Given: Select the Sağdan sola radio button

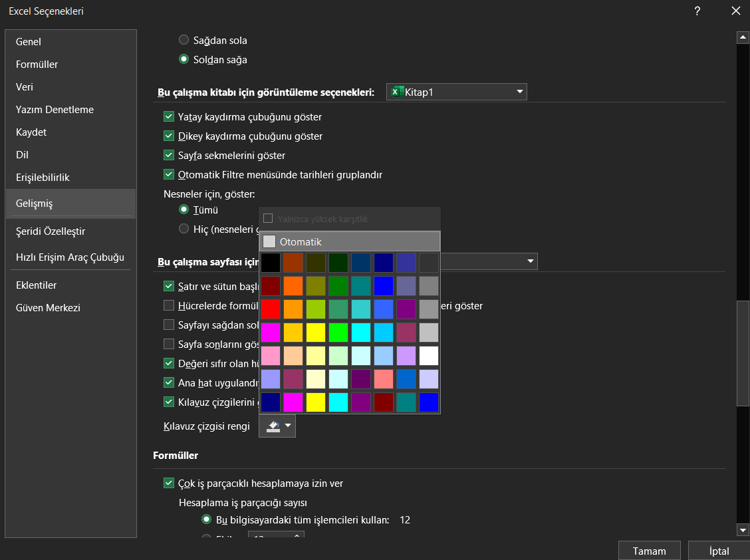Looking at the screenshot, I should point(184,39).
